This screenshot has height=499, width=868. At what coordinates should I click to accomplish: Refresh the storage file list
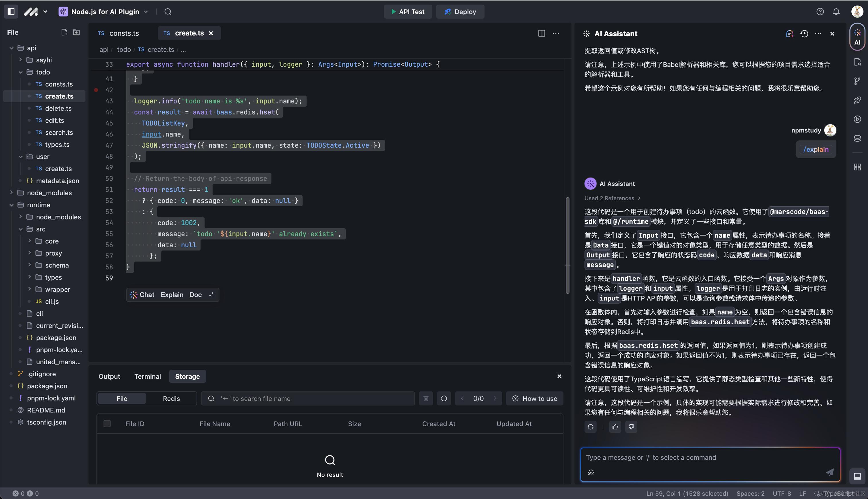444,398
